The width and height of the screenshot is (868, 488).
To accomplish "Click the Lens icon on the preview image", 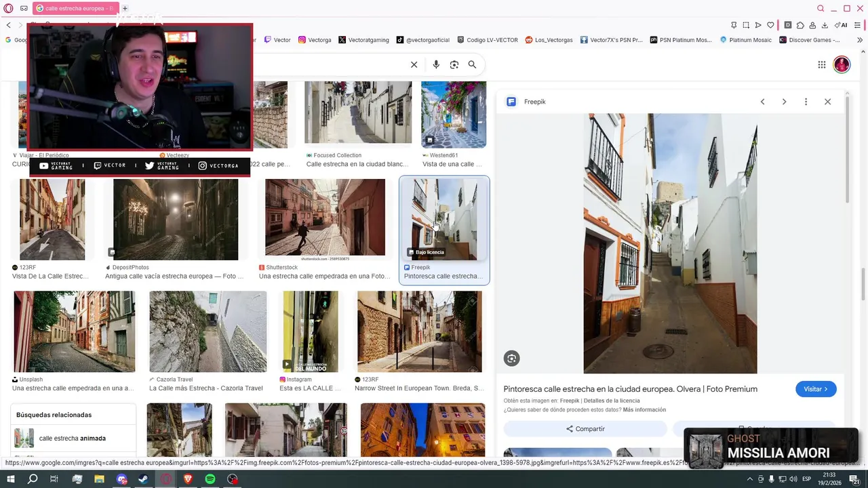I will click(x=511, y=359).
